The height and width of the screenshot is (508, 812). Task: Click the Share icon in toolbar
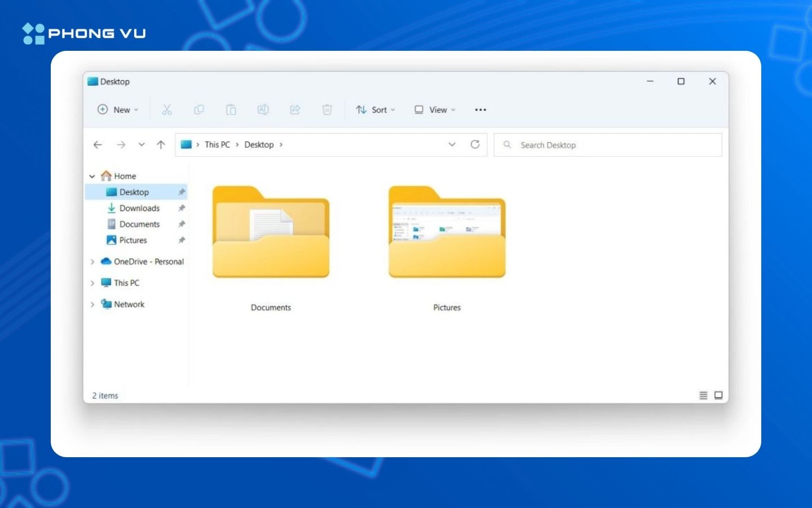[295, 110]
